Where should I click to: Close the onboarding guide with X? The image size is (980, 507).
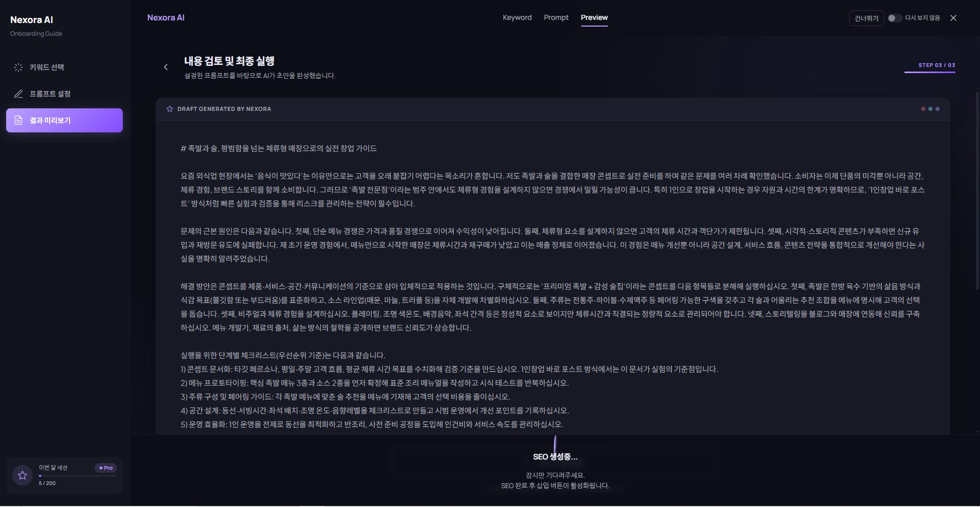(x=953, y=18)
